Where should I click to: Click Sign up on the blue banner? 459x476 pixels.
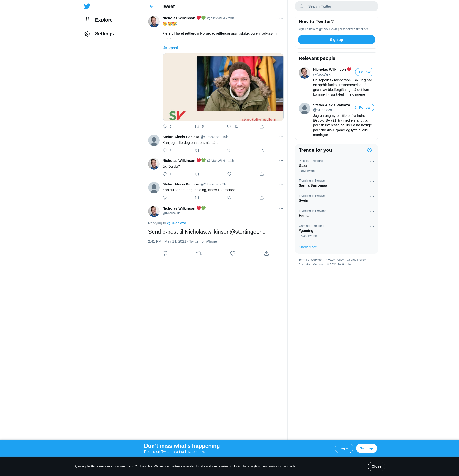click(366, 448)
